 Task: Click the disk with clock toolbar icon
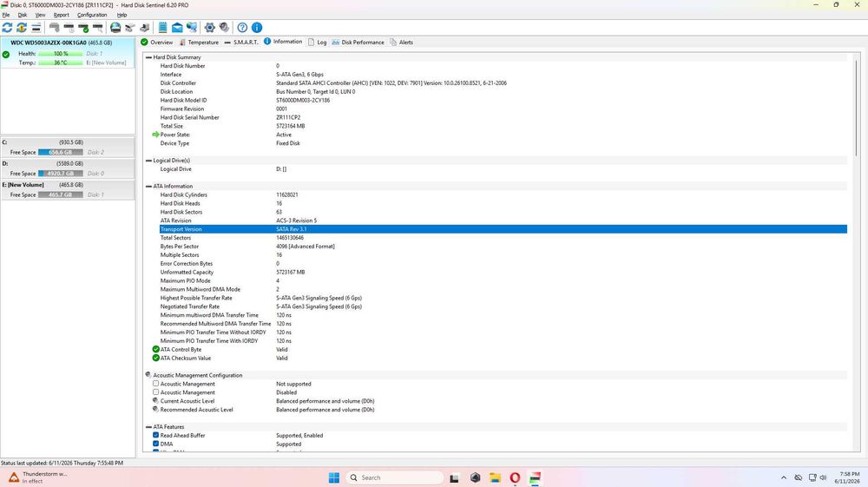click(x=69, y=27)
